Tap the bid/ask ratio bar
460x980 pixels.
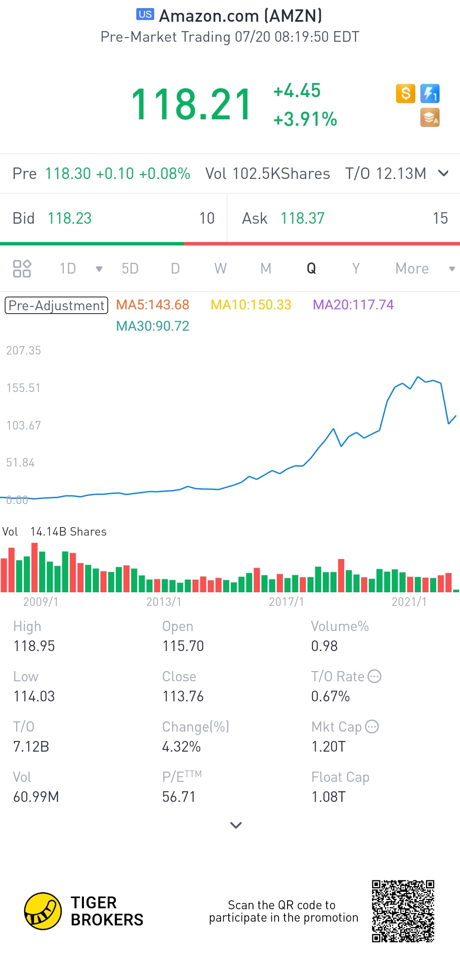pos(230,244)
